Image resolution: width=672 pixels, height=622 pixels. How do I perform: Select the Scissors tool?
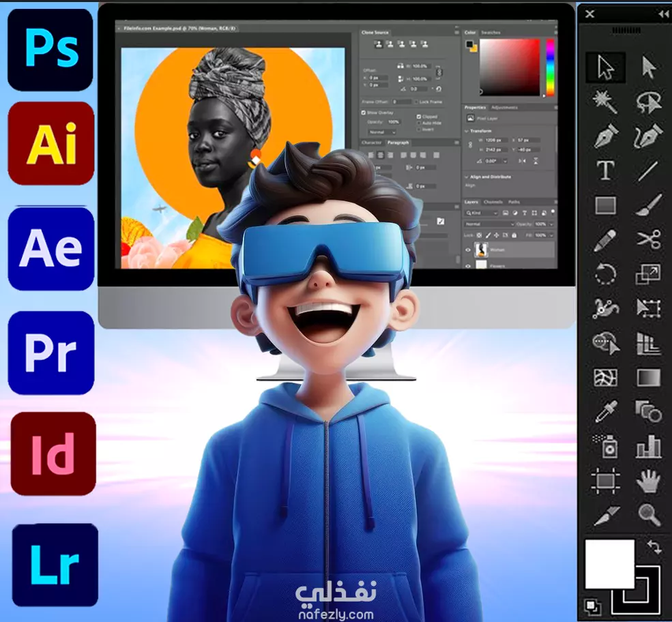pyautogui.click(x=649, y=239)
